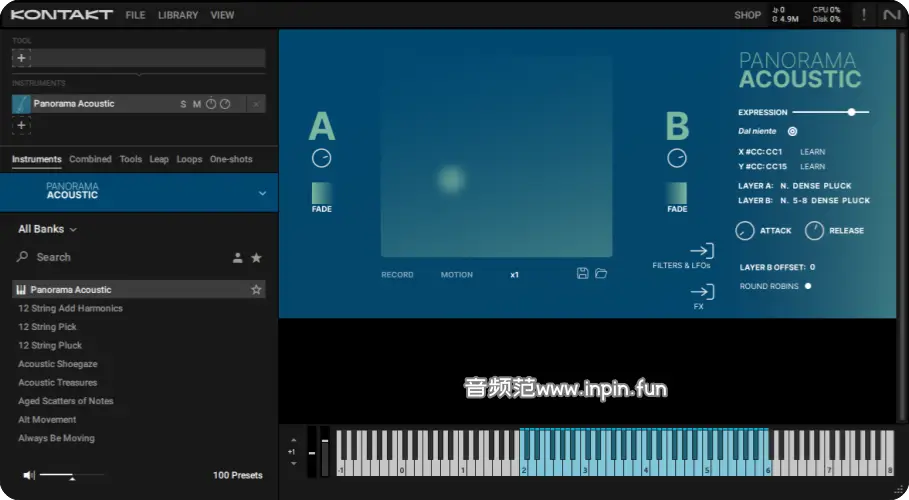
Task: Click the exclamation warning icon
Action: 864,15
